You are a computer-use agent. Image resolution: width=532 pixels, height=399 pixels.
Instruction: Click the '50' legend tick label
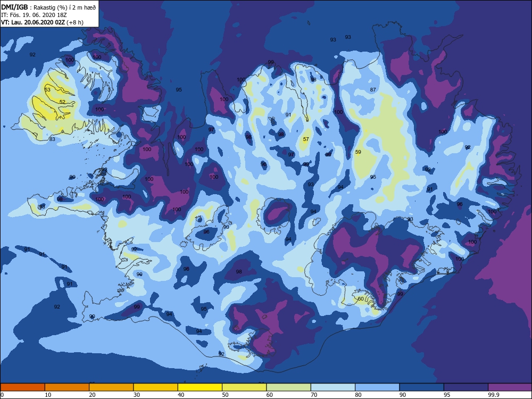tap(225, 395)
